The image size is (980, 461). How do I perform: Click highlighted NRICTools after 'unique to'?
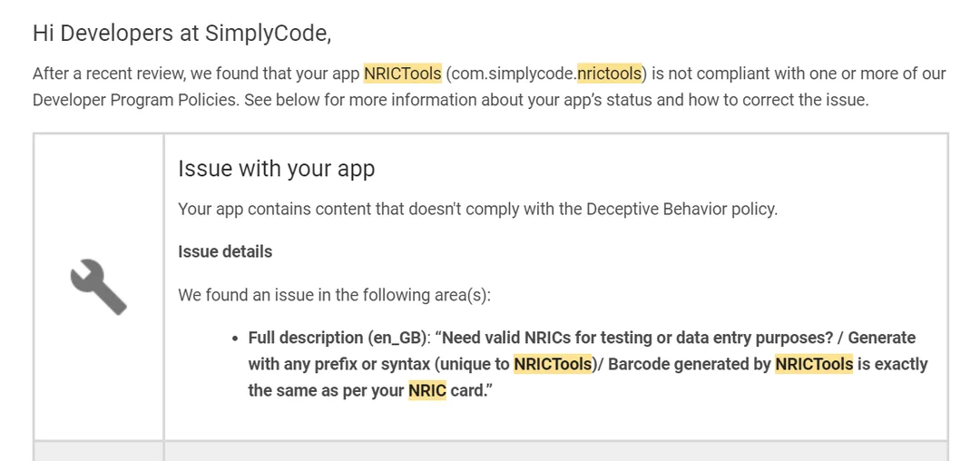[553, 364]
